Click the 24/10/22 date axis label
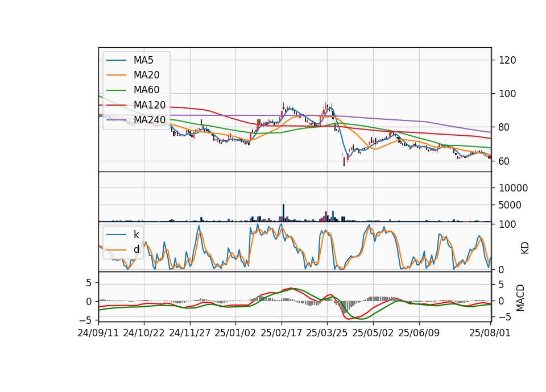The width and height of the screenshot is (546, 392). (144, 333)
